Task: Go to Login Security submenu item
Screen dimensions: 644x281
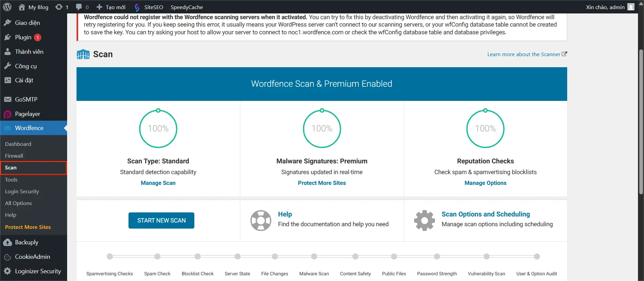Action: pyautogui.click(x=22, y=192)
